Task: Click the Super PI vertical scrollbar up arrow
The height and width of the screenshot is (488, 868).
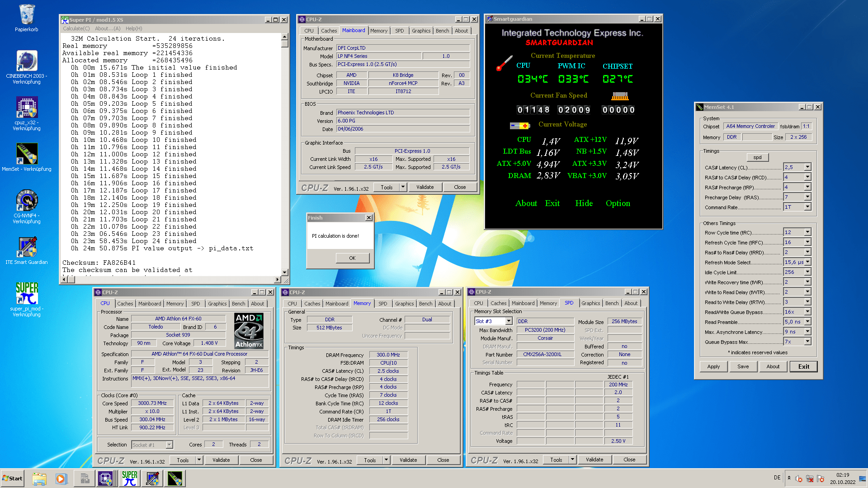Action: [x=284, y=37]
